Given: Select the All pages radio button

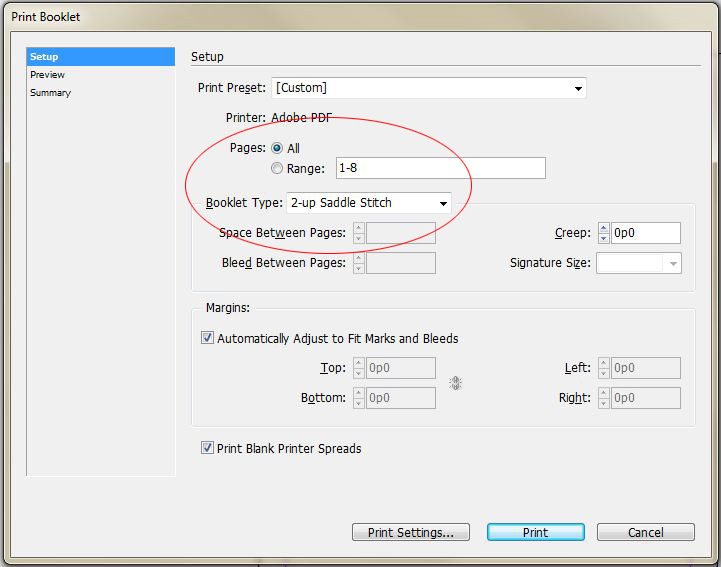Looking at the screenshot, I should 277,148.
